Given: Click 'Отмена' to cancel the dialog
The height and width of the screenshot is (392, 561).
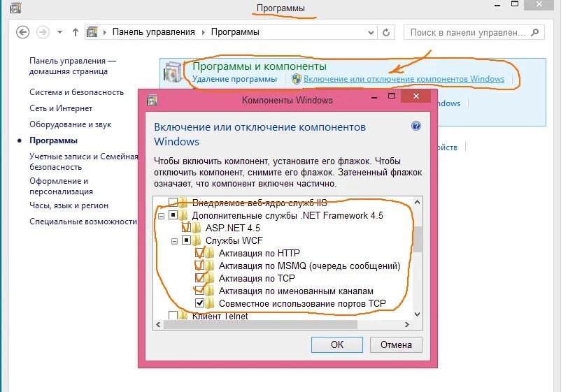Looking at the screenshot, I should 396,344.
